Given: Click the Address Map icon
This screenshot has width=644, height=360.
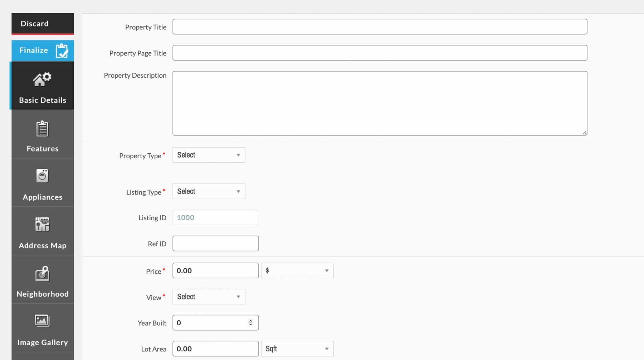Looking at the screenshot, I should pos(43,225).
